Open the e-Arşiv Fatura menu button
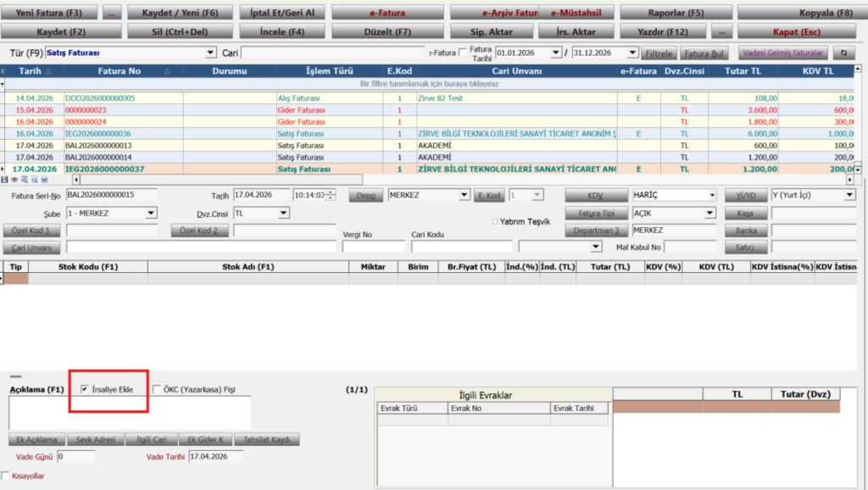Viewport: 868px width, 490px height. click(x=494, y=13)
